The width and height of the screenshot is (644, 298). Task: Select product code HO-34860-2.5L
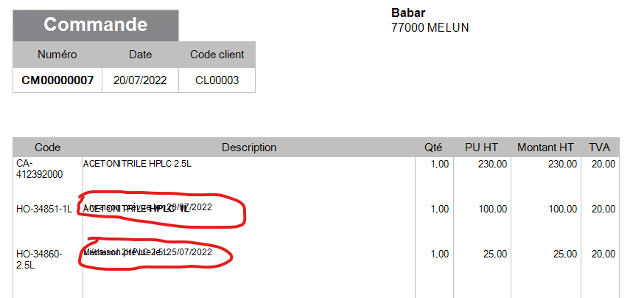pos(39,260)
